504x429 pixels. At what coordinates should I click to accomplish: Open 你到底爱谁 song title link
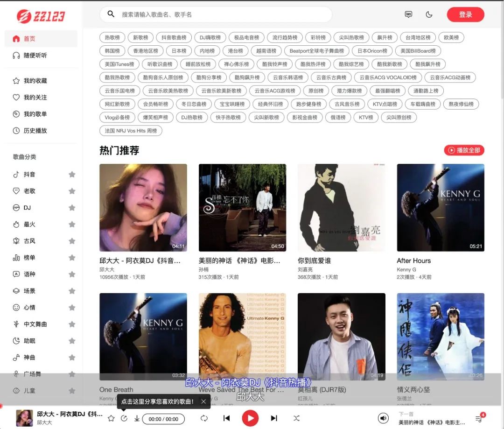click(x=315, y=261)
